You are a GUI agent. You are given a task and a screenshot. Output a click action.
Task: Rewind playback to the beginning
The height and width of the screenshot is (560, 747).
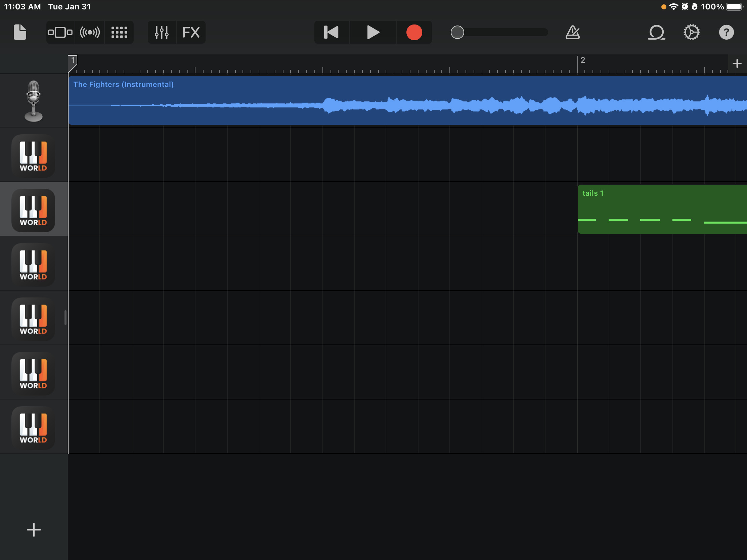coord(331,32)
